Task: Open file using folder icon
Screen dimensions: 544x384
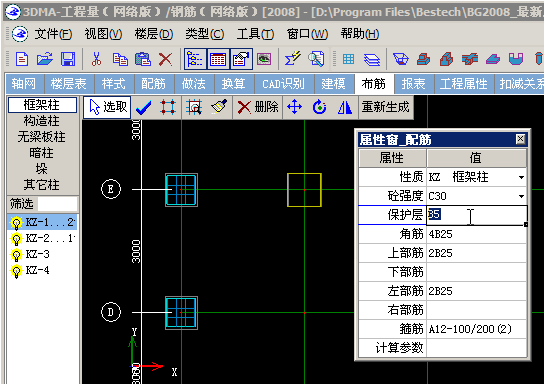Action: 45,59
